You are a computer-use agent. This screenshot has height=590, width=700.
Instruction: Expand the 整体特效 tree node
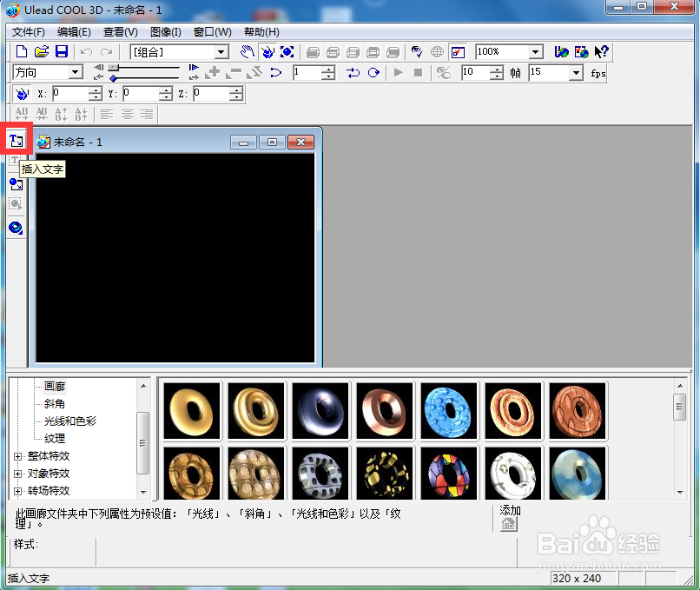pos(18,456)
